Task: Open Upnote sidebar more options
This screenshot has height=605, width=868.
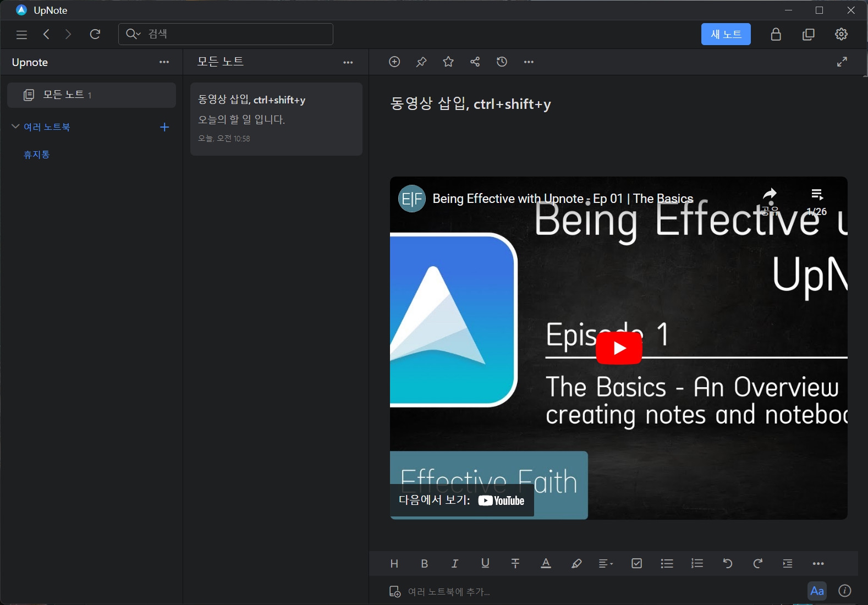Action: [x=164, y=62]
